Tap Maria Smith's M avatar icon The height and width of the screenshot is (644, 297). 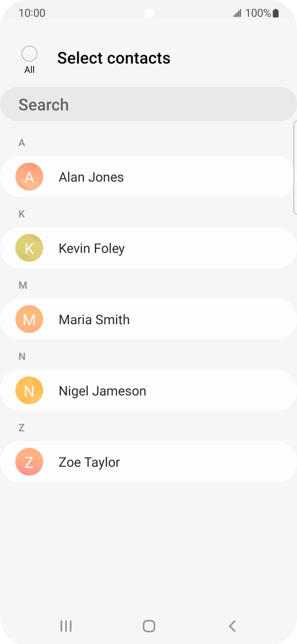coord(29,319)
